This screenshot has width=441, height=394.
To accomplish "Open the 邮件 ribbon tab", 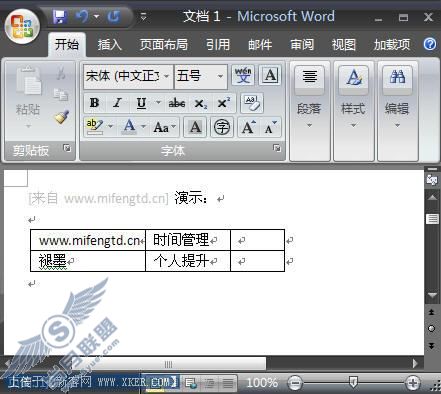I will click(x=260, y=45).
